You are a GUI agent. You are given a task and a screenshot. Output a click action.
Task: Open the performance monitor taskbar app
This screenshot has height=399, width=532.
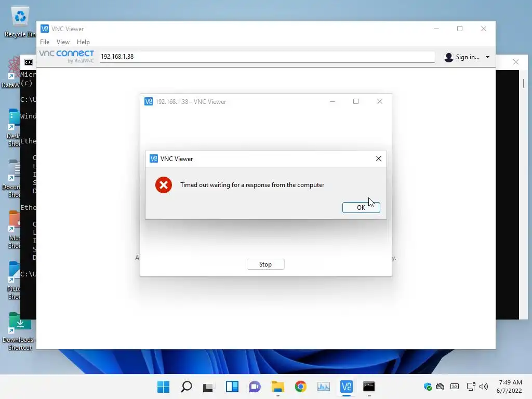(323, 387)
